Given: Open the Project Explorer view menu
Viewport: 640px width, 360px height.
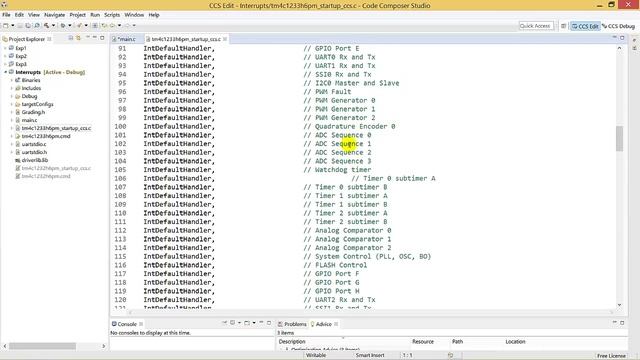Looking at the screenshot, I should pyautogui.click(x=87, y=38).
